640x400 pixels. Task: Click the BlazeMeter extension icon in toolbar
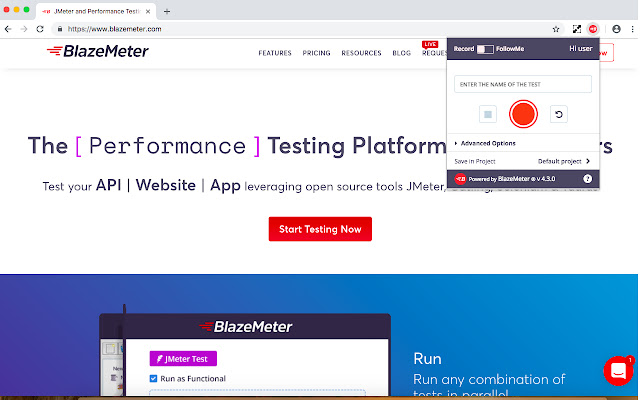pyautogui.click(x=593, y=29)
